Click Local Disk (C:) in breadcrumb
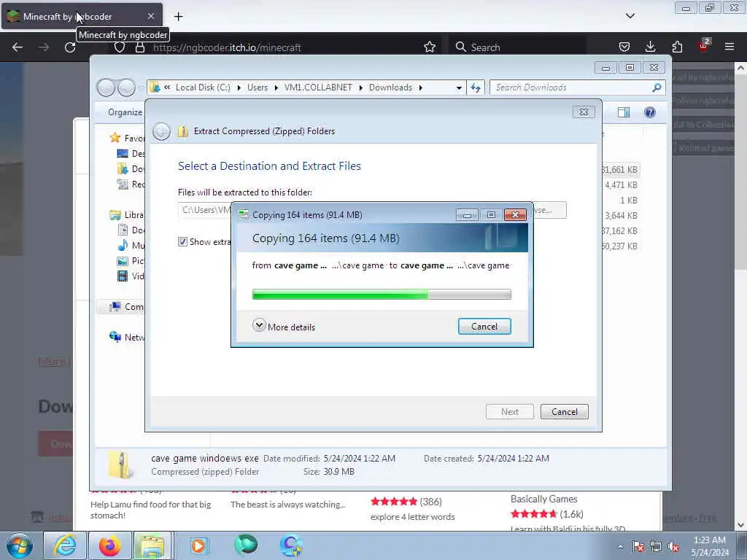The height and width of the screenshot is (560, 747). (203, 87)
